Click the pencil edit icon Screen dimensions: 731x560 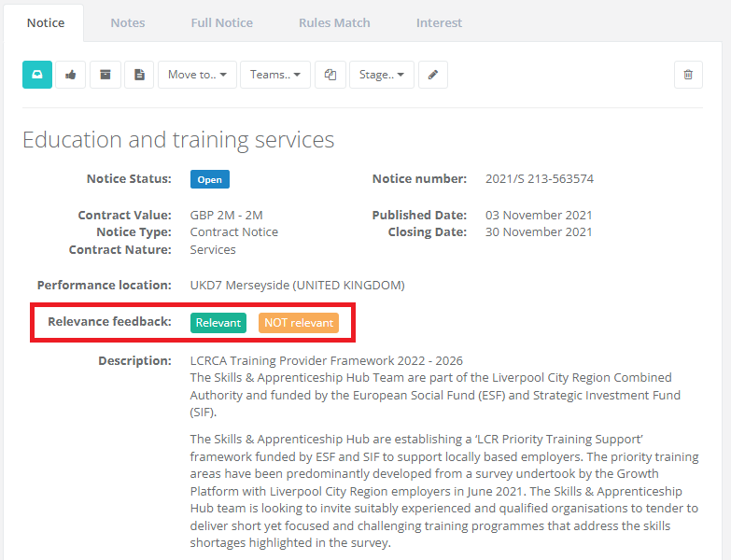[x=432, y=75]
